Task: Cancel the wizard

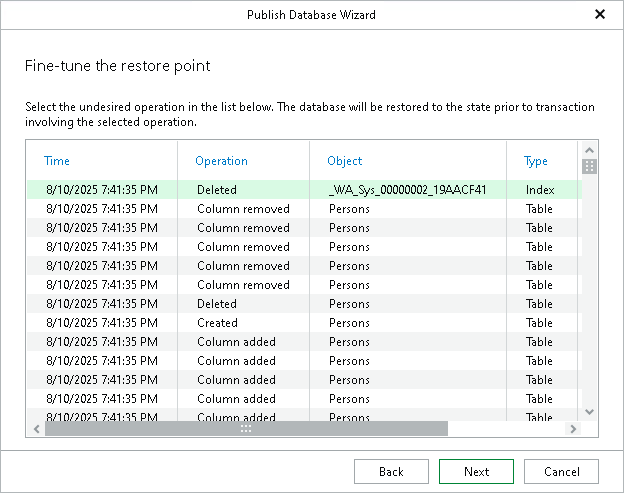Action: tap(561, 471)
